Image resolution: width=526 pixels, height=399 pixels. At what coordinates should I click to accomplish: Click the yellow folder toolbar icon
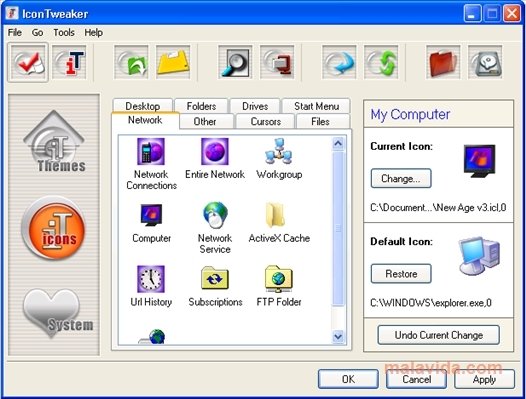[173, 62]
